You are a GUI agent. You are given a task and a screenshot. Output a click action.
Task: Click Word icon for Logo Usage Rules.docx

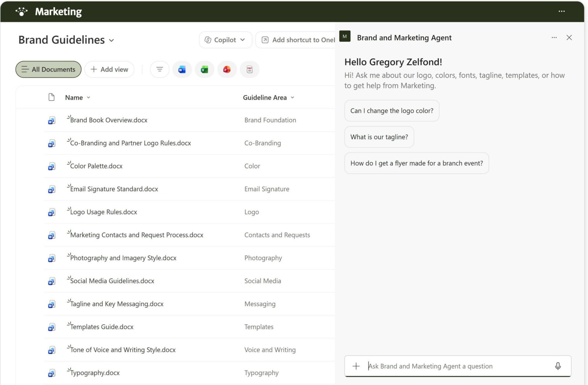coord(51,212)
